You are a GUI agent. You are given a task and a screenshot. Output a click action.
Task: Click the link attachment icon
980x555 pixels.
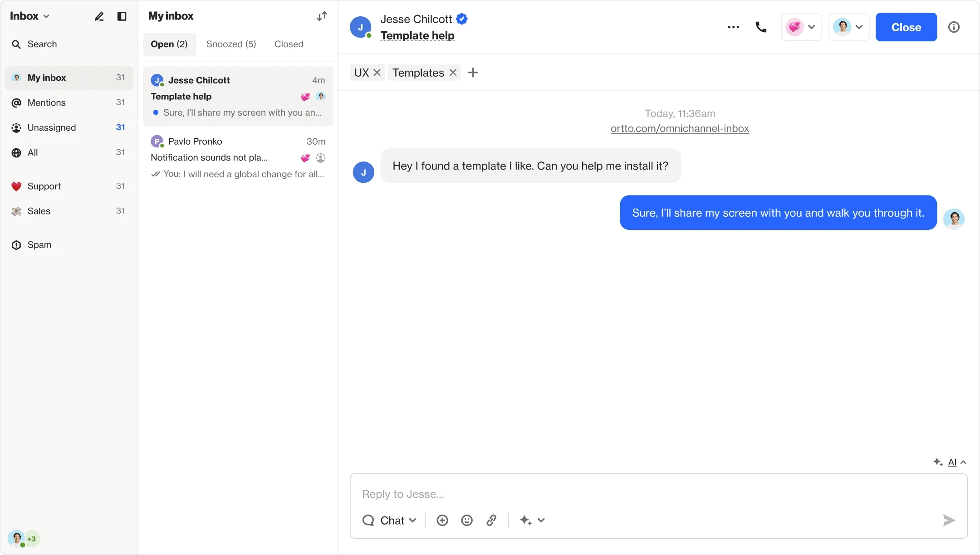coord(491,520)
